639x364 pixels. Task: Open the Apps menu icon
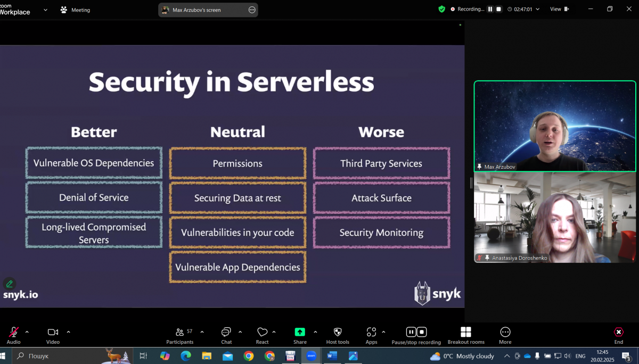coord(371,332)
